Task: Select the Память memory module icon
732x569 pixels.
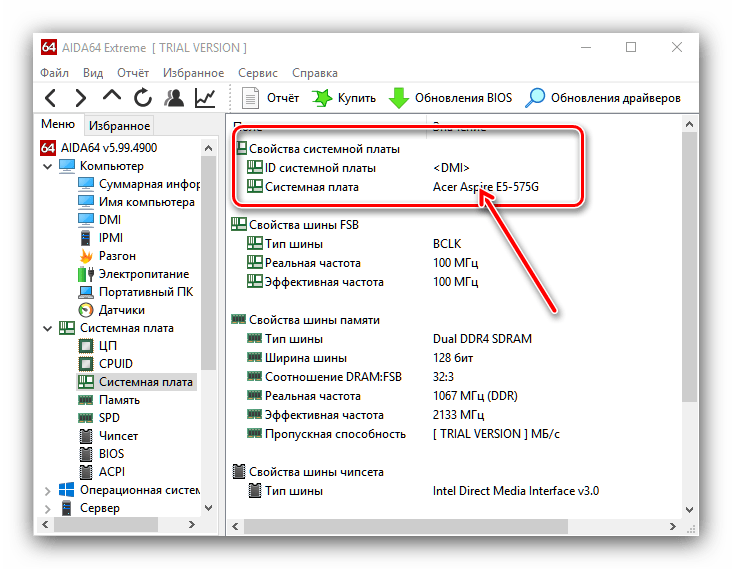Action: (85, 400)
